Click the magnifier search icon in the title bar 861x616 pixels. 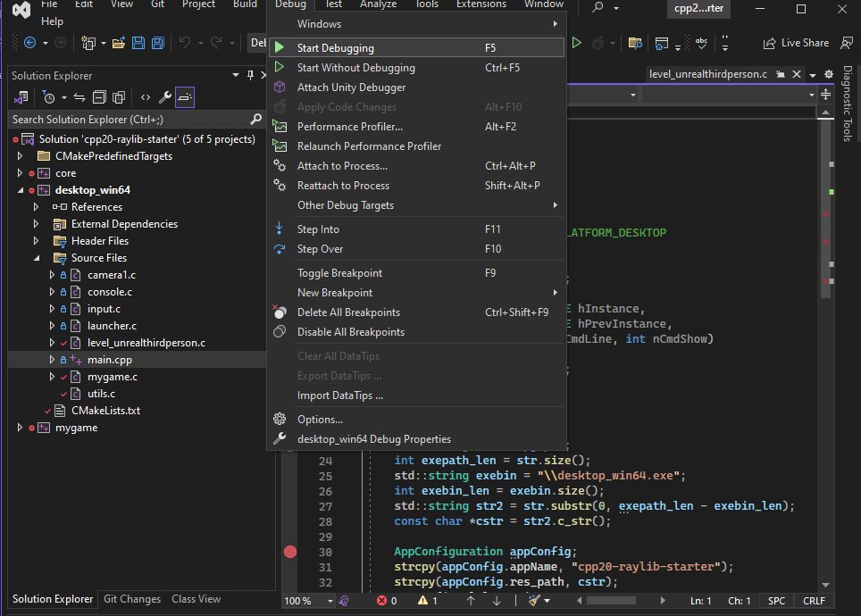[x=598, y=7]
